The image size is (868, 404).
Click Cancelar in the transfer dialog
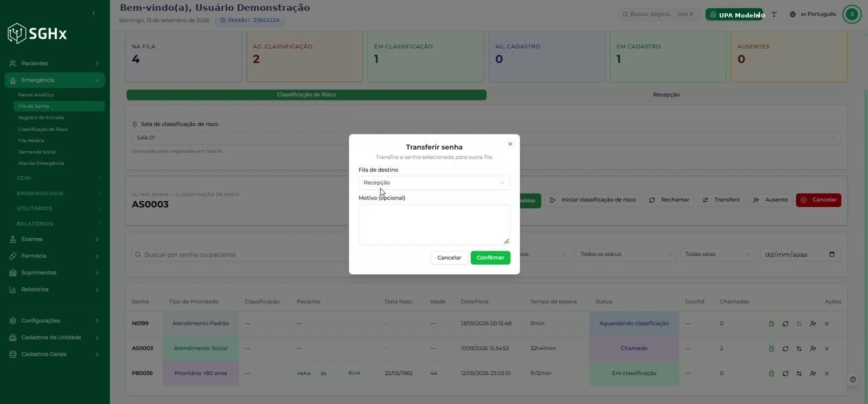[x=449, y=257]
